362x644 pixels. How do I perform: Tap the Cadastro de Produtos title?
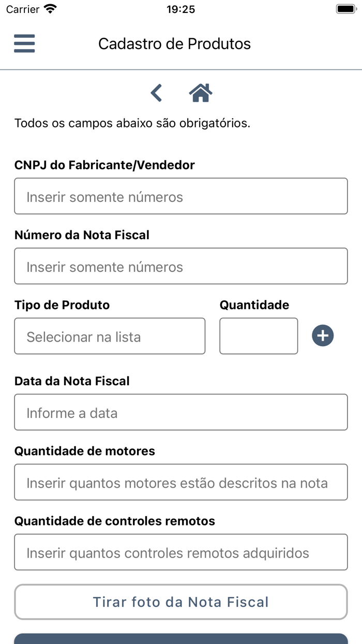click(x=174, y=43)
